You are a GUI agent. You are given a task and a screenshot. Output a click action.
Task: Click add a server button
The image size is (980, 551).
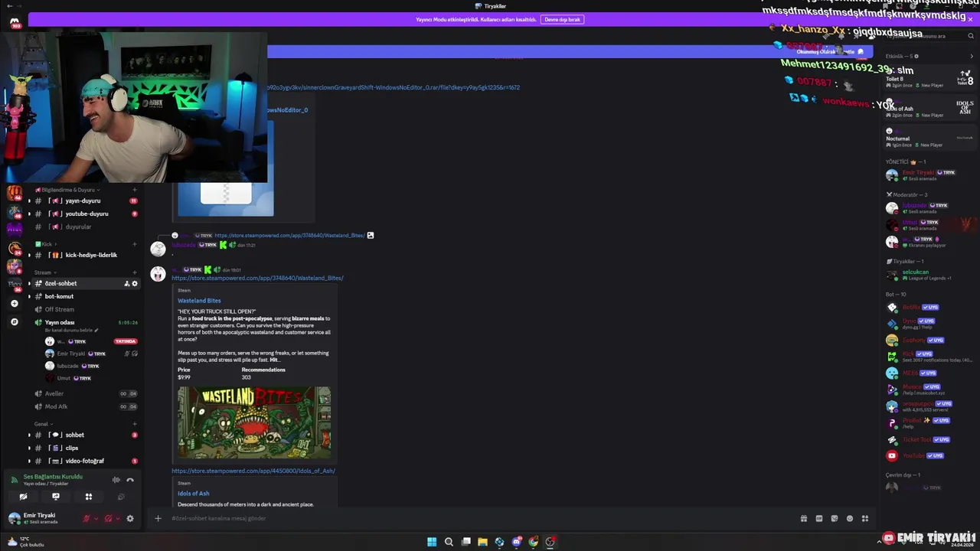click(15, 304)
